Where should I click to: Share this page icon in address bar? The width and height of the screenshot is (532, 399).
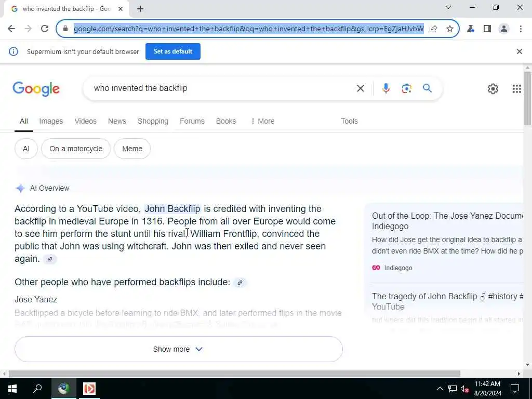[433, 29]
